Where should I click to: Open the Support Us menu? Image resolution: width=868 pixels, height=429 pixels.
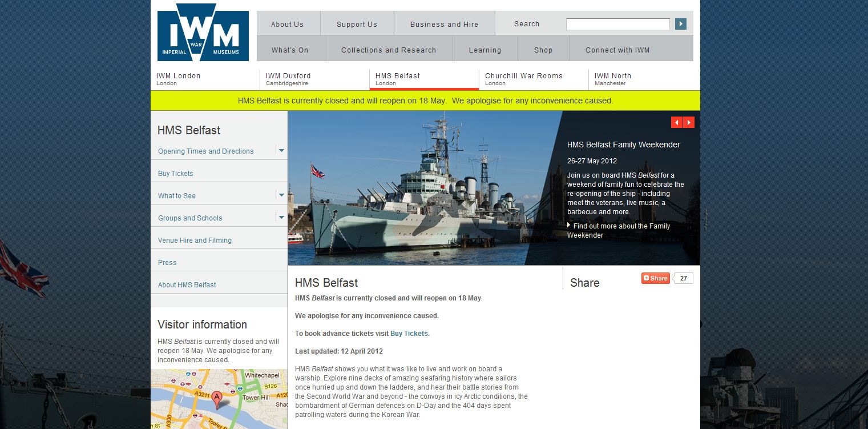357,24
